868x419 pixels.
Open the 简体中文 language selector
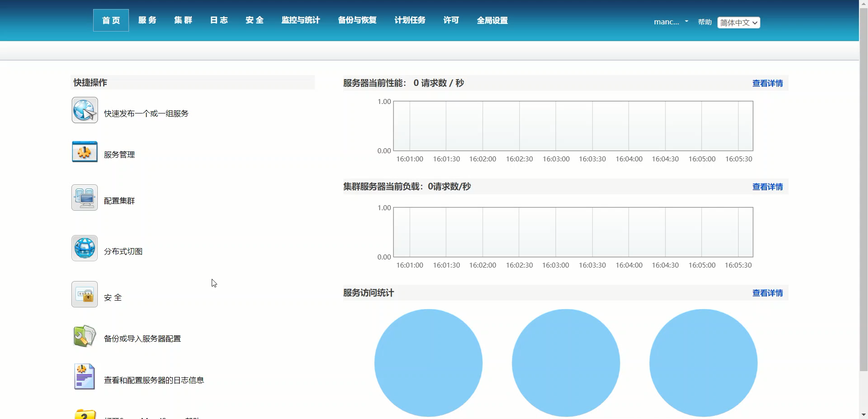click(x=738, y=22)
